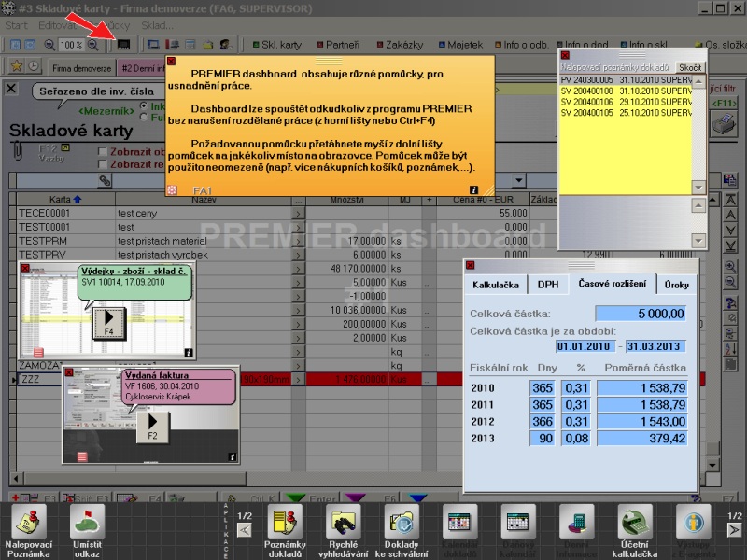
Task: Expand the TESTPRM row arrow
Action: coord(298,241)
